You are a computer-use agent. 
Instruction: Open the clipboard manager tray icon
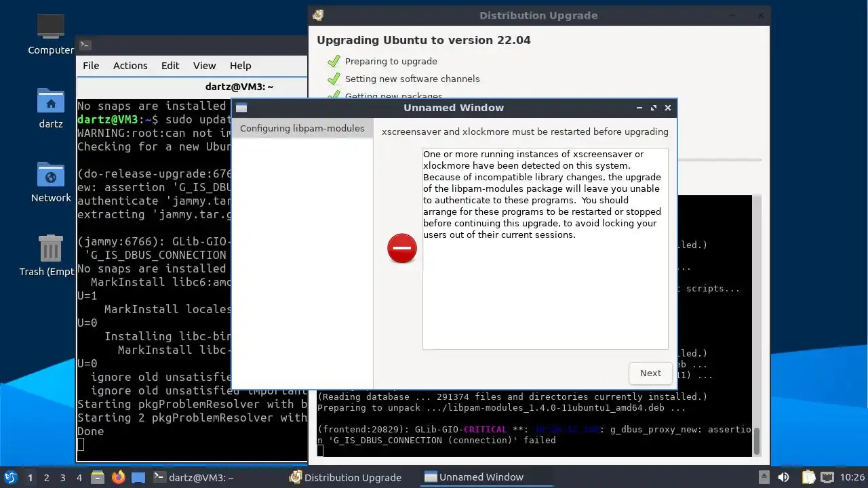[x=808, y=477]
